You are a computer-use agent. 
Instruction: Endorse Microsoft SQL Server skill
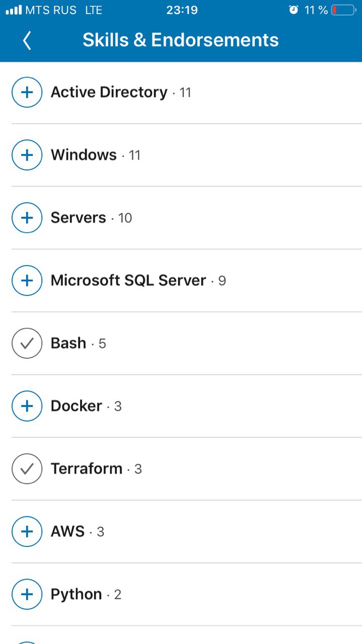pyautogui.click(x=27, y=280)
